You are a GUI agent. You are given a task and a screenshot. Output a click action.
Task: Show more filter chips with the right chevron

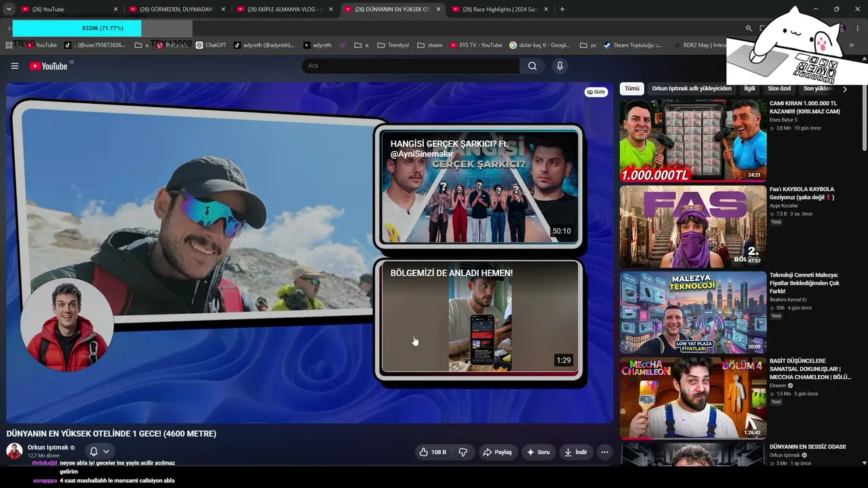pyautogui.click(x=844, y=89)
